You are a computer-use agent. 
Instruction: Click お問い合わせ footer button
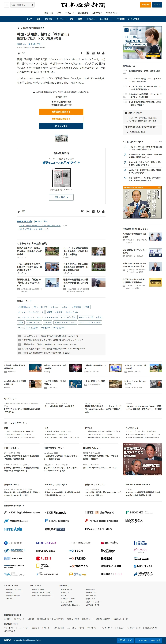pos(126,640)
